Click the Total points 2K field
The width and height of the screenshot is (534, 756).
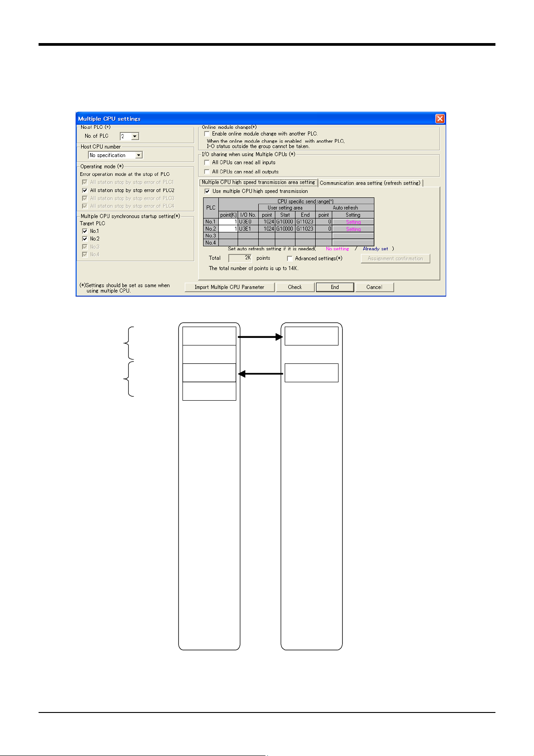pos(241,258)
